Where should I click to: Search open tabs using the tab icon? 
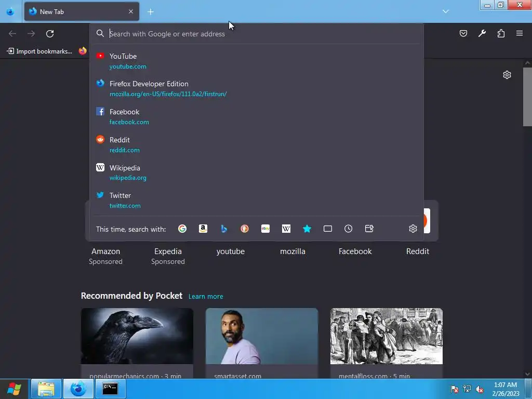(x=328, y=229)
